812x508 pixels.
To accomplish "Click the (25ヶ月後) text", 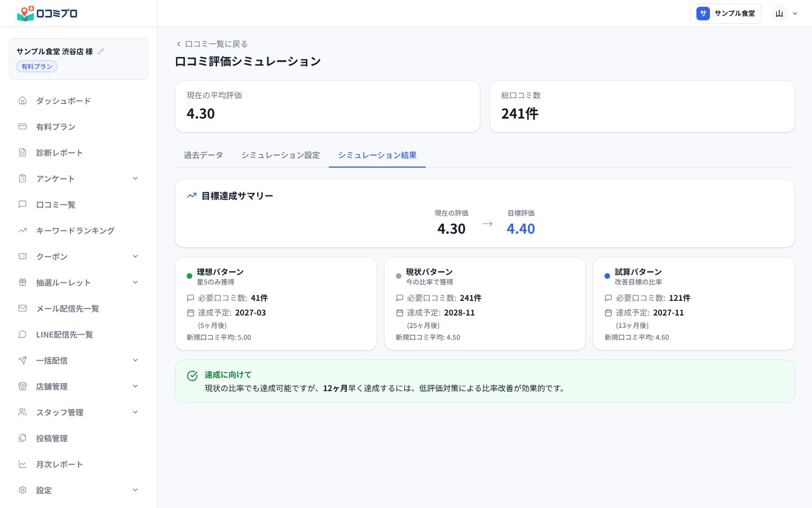I will point(423,326).
